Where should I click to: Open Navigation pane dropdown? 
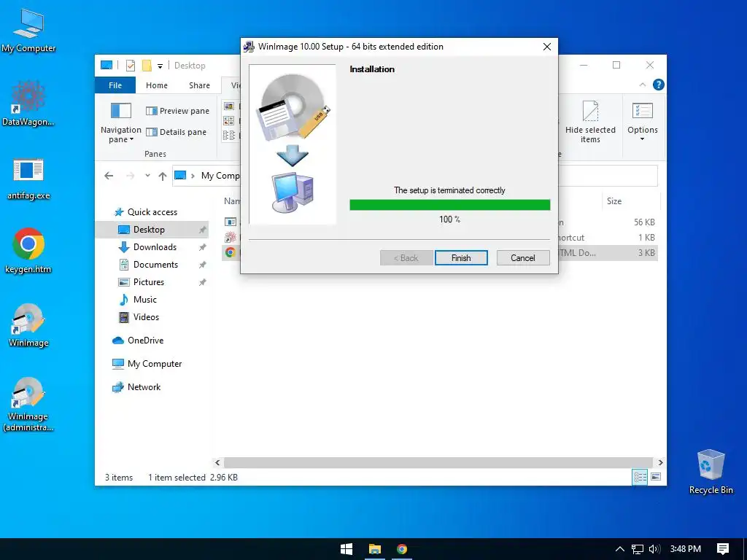[x=121, y=122]
